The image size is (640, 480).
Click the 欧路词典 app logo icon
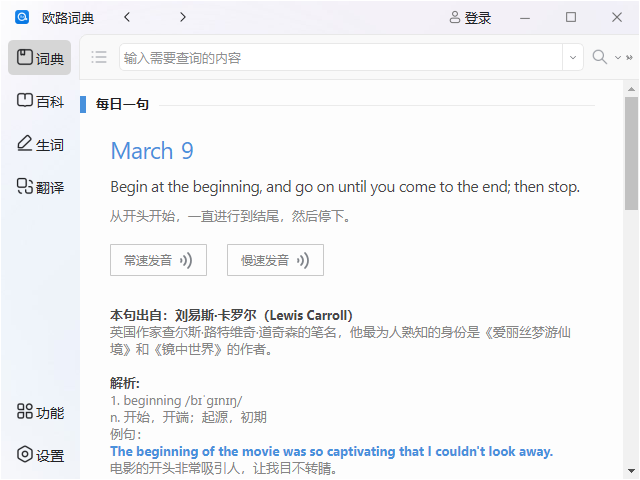pyautogui.click(x=22, y=17)
